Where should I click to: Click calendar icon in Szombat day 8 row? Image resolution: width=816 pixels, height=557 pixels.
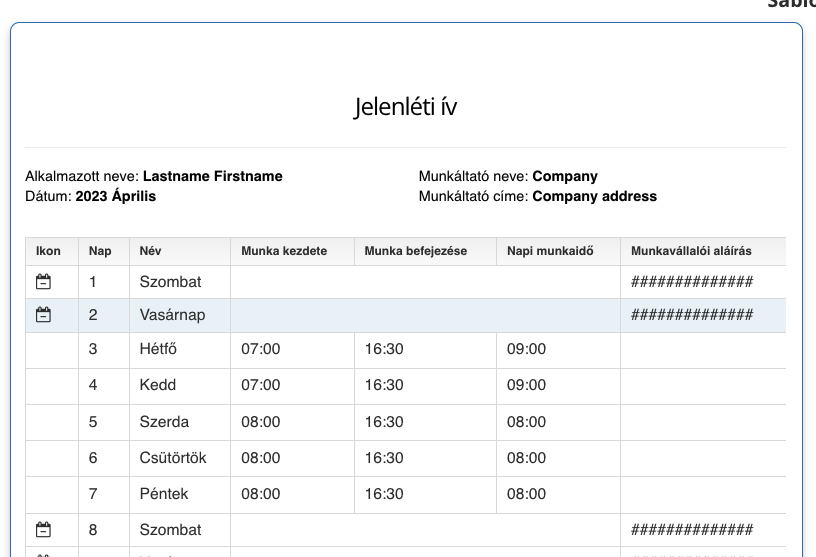tap(43, 529)
